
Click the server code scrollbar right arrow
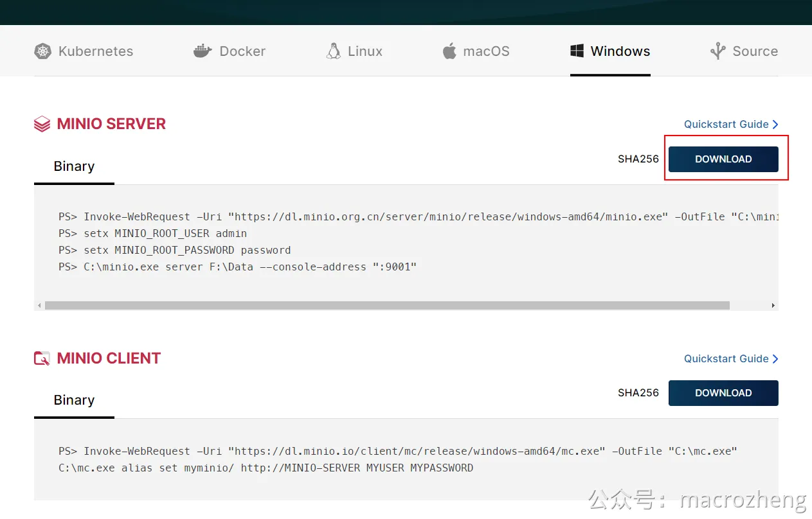[x=773, y=306]
